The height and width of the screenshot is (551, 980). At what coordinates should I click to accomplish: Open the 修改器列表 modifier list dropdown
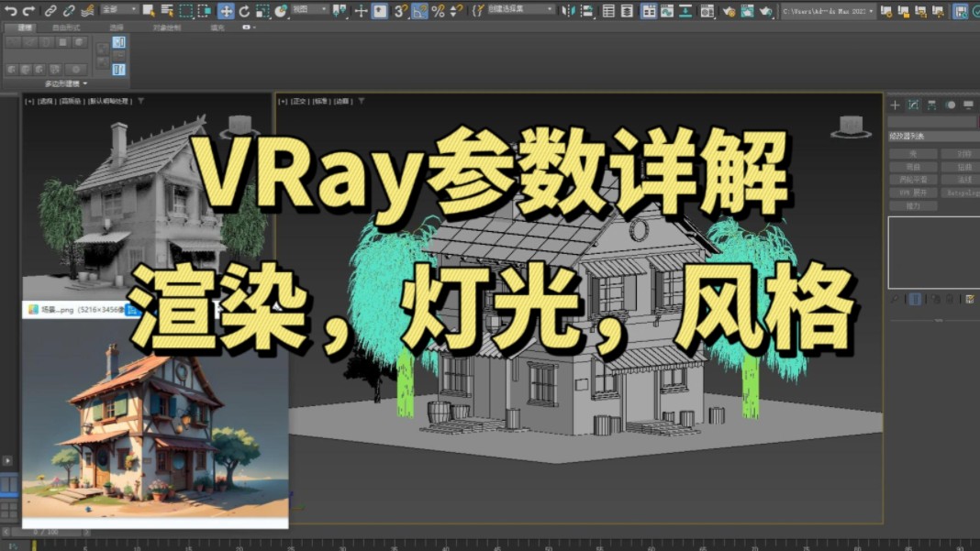pos(934,136)
